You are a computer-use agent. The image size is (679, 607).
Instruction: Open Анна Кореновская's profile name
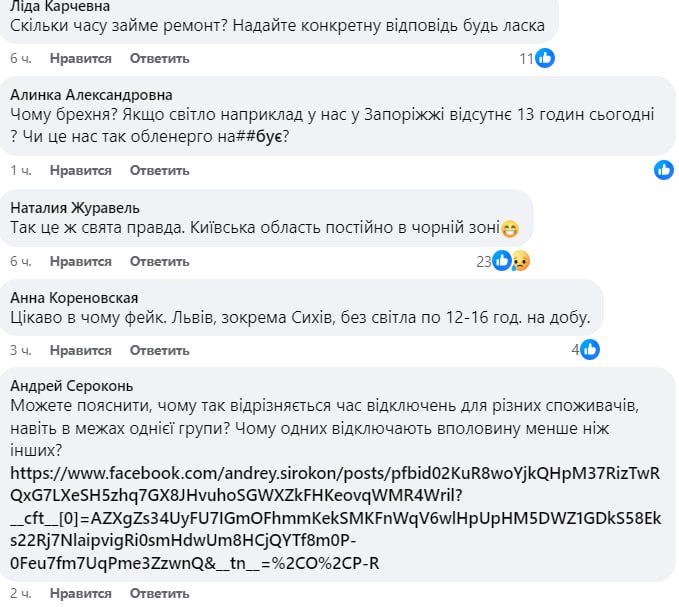pyautogui.click(x=74, y=297)
